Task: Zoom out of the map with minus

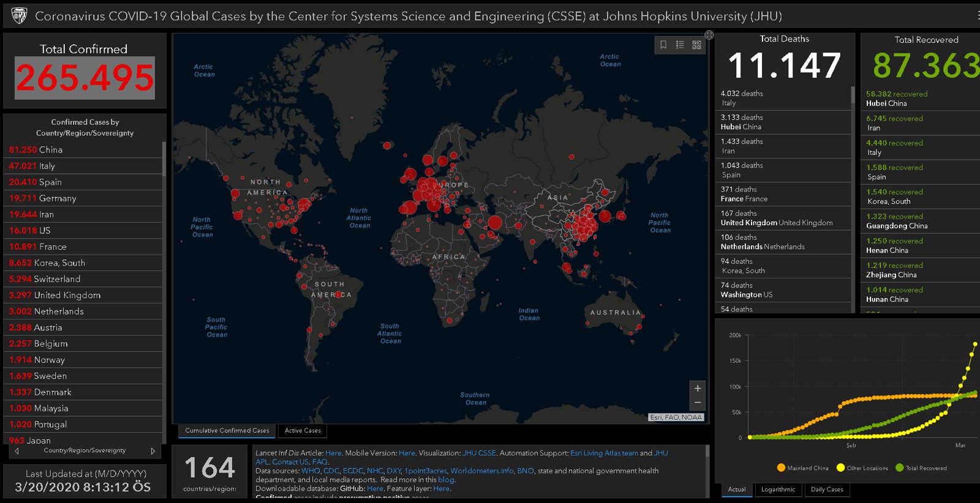Action: (x=697, y=403)
